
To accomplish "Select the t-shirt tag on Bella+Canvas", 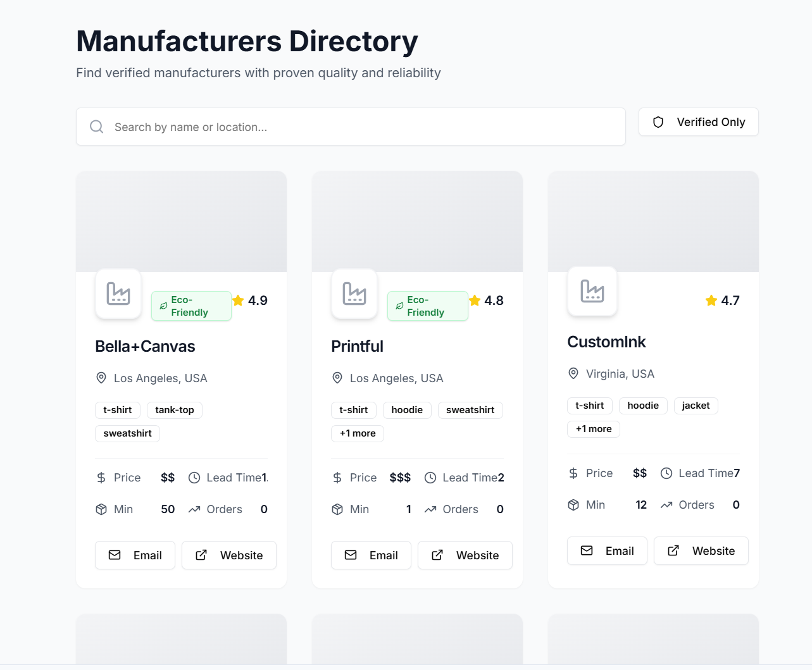I will click(117, 410).
